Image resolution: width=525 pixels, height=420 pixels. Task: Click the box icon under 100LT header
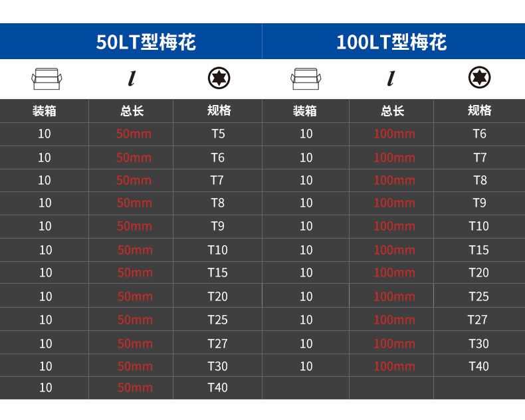(306, 78)
